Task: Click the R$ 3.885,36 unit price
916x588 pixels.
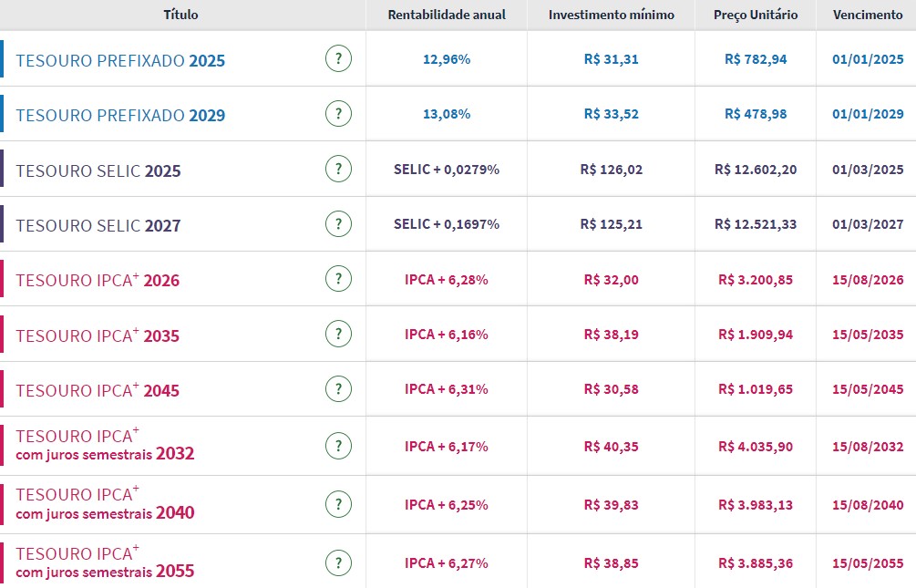Action: [x=756, y=563]
